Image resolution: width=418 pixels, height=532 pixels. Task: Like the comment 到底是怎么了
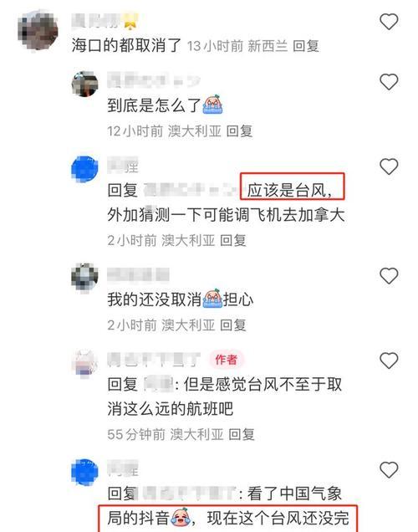pyautogui.click(x=389, y=82)
